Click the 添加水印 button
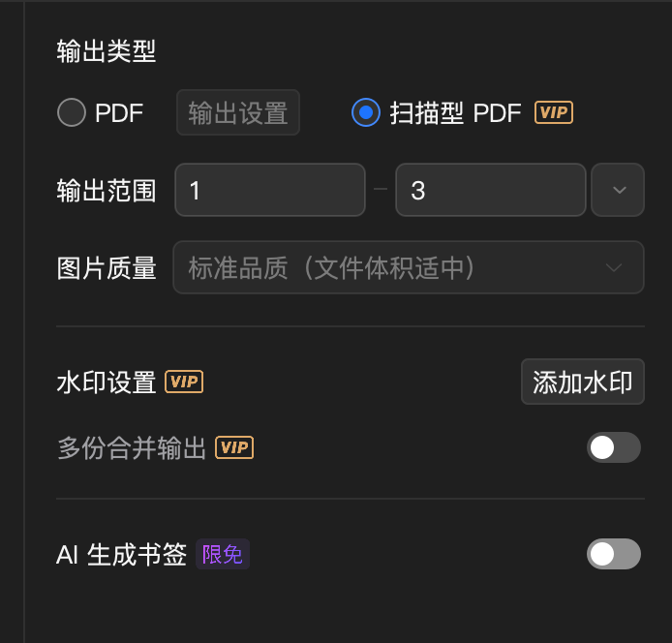Image resolution: width=672 pixels, height=643 pixels. [x=583, y=382]
